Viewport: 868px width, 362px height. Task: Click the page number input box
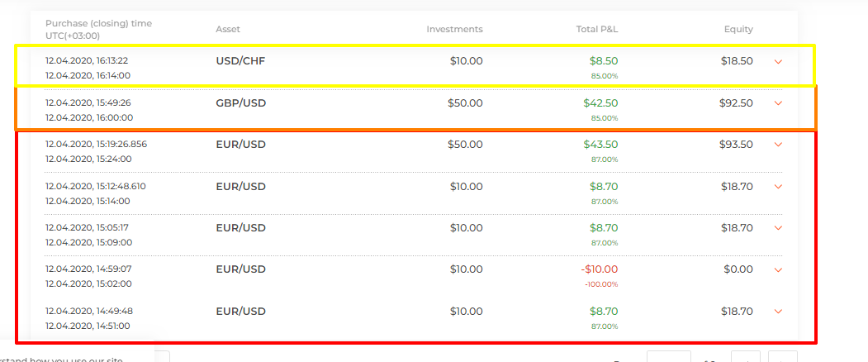[669, 356]
